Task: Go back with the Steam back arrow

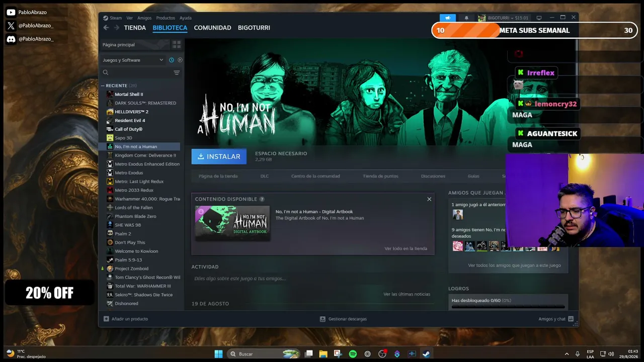Action: (x=106, y=28)
